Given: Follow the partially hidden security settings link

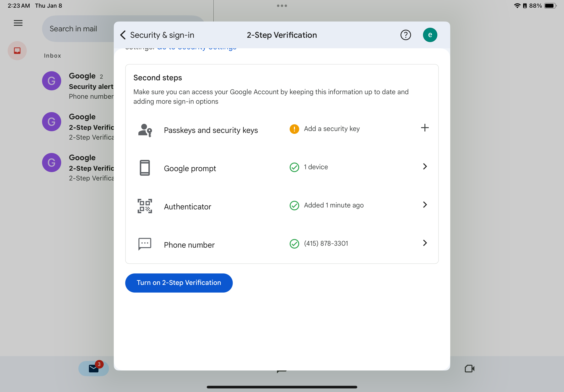Looking at the screenshot, I should [197, 48].
